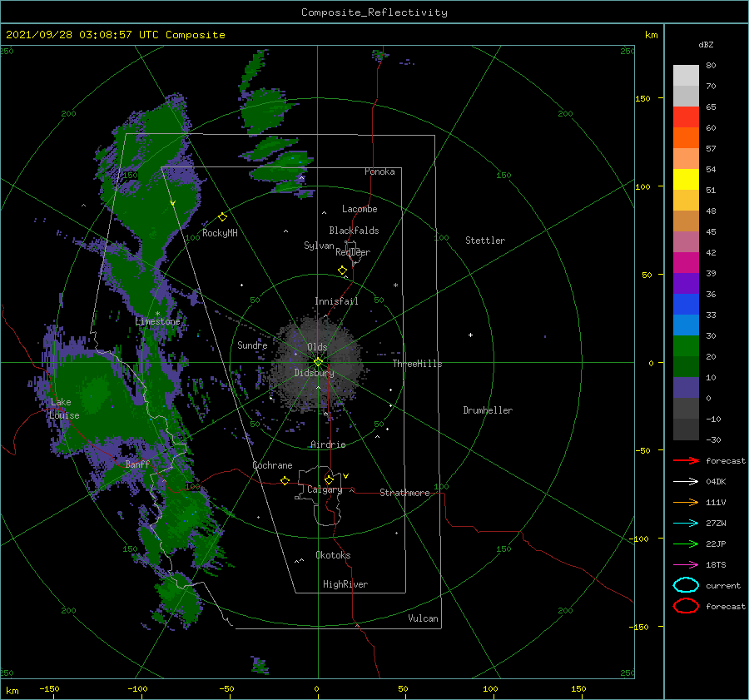Click the Ponoka city label
This screenshot has width=749, height=700.
[379, 171]
